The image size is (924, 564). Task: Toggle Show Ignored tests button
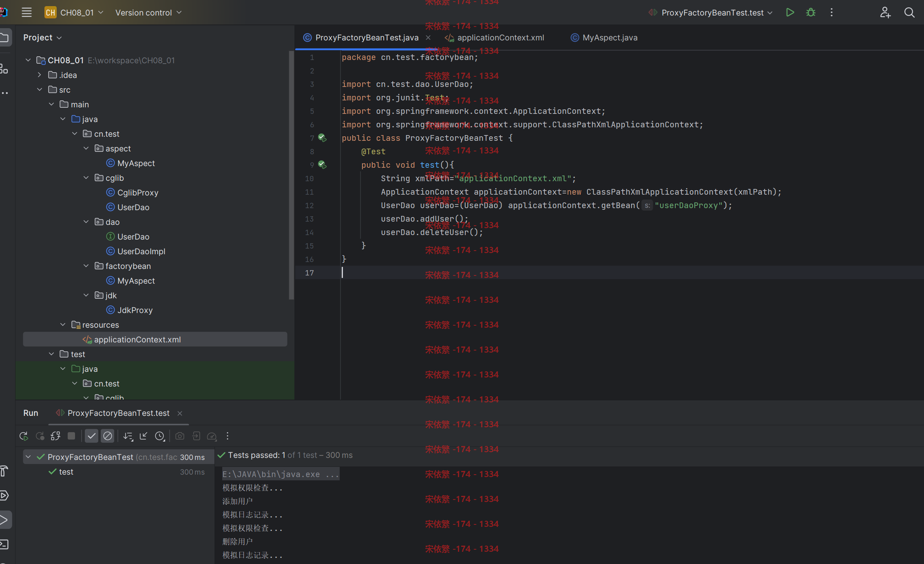[108, 436]
